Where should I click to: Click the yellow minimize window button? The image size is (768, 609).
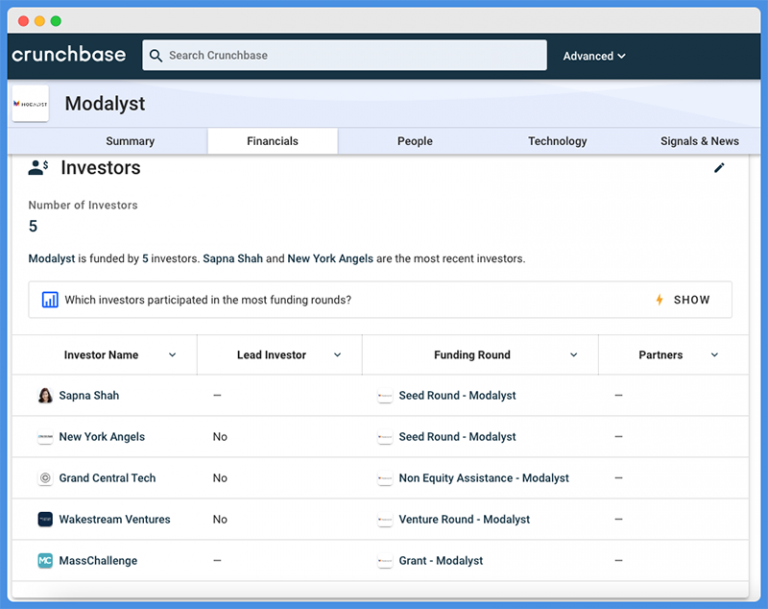(x=40, y=21)
